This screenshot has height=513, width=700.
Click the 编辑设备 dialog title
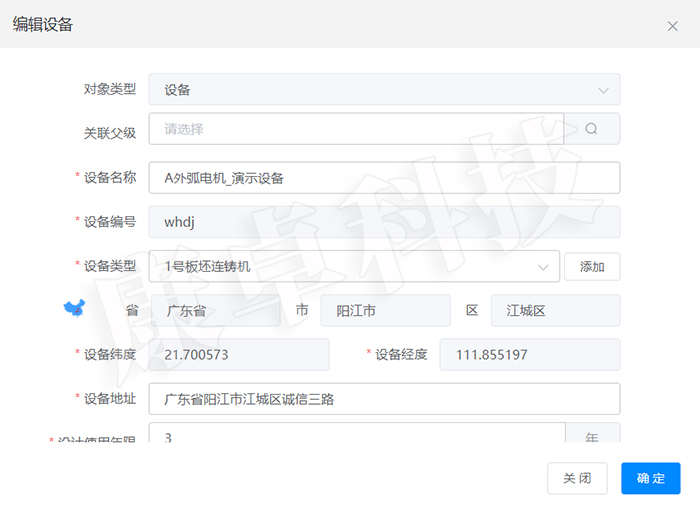click(43, 25)
